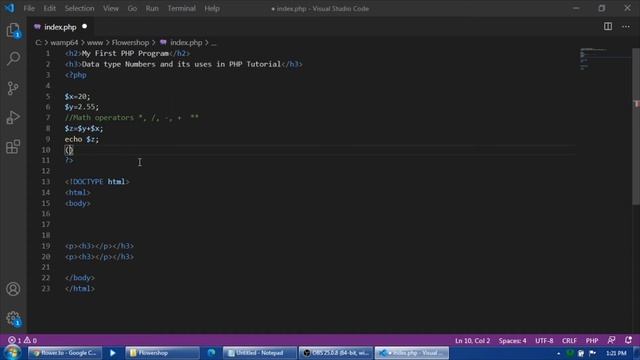
Task: Open the Source Control view
Action: [x=13, y=88]
